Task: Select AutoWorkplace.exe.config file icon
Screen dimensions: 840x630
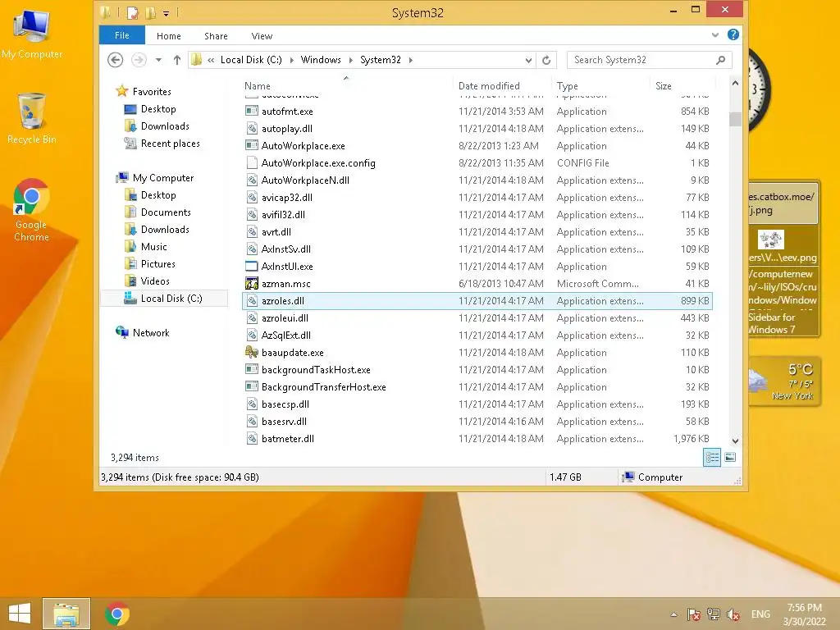Action: coord(252,162)
